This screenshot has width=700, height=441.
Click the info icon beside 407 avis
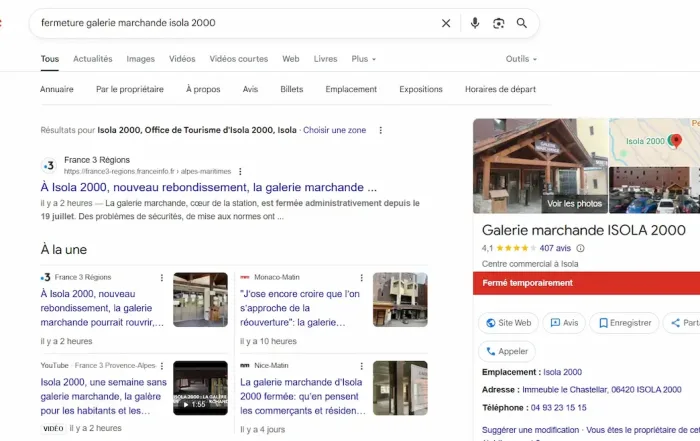pos(580,248)
